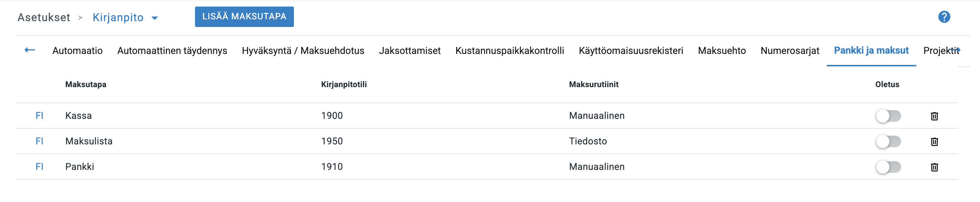
Task: Click the trash icon for Pankki
Action: [x=934, y=167]
